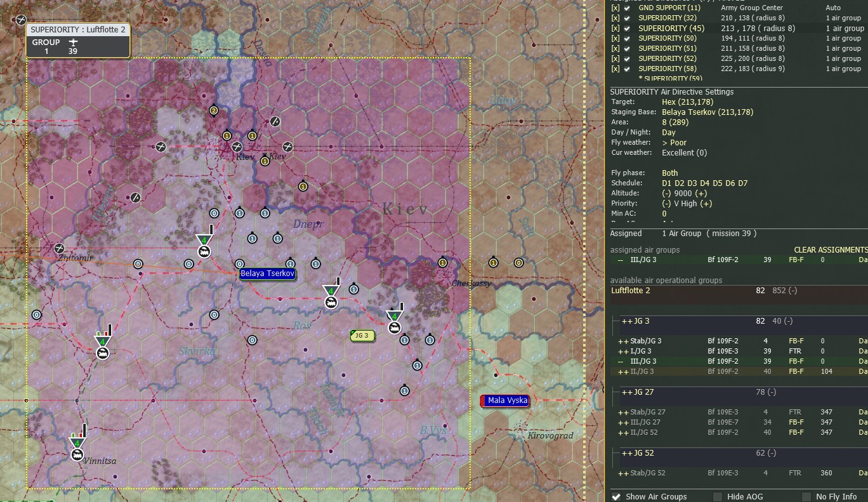Select the Luftflotte 2 row in available groups

[739, 291]
